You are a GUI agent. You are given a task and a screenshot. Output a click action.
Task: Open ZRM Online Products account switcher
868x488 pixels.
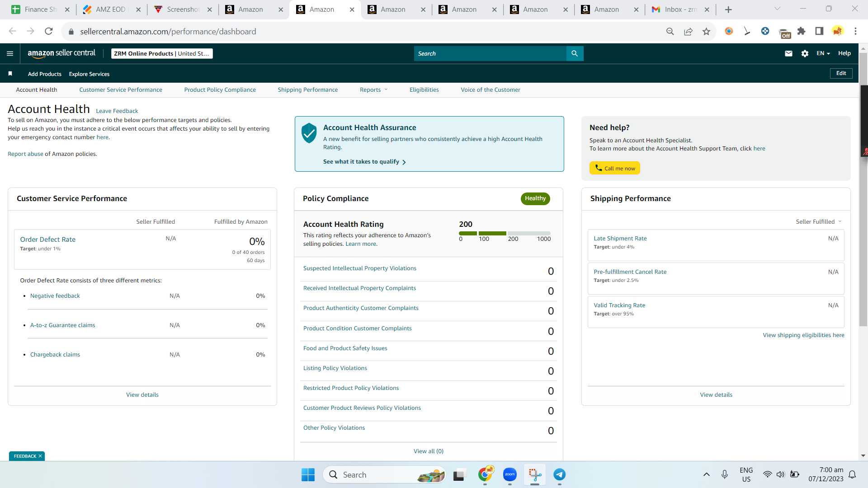coord(162,53)
